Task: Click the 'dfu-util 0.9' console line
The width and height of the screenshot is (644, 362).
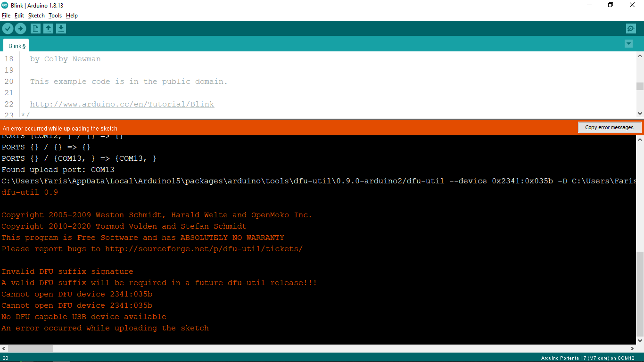Action: click(30, 192)
